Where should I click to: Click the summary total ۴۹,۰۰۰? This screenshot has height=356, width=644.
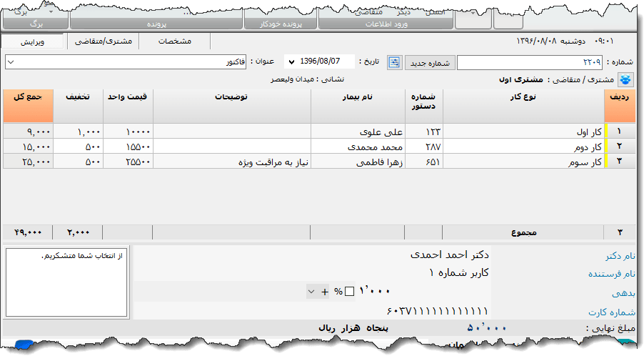(x=28, y=232)
